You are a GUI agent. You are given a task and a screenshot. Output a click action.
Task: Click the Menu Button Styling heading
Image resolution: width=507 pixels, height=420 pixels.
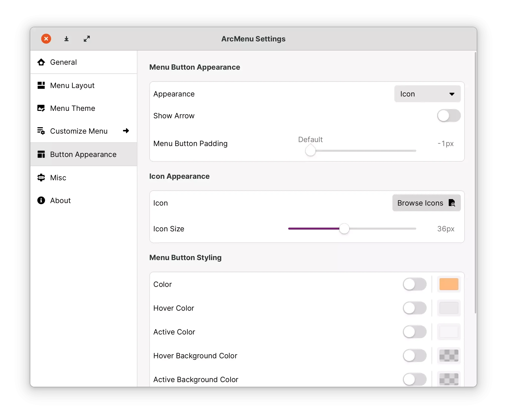[x=185, y=258]
